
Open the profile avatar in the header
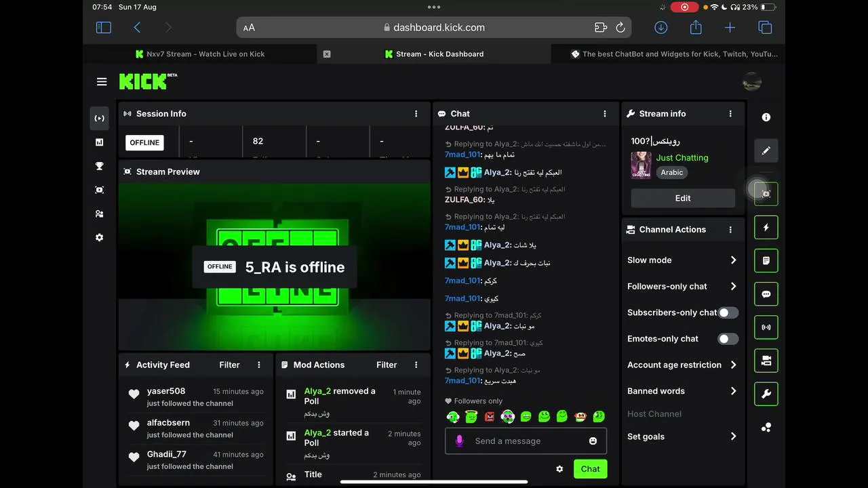(752, 82)
